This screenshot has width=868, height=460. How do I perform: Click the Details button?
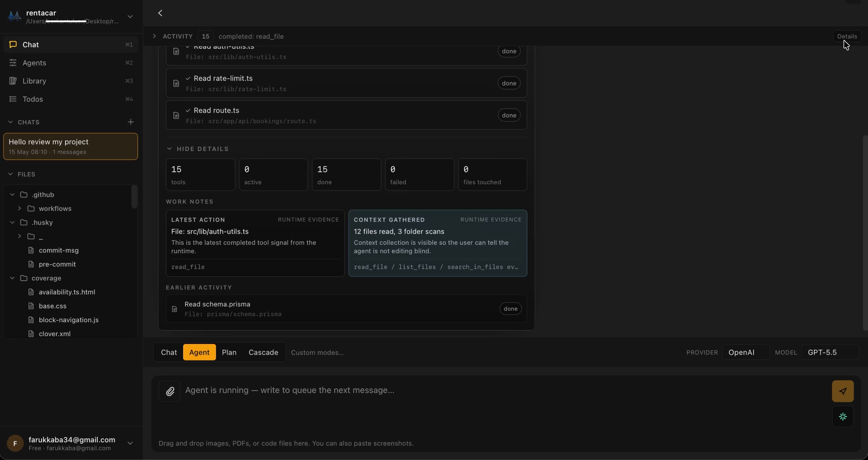(x=847, y=36)
